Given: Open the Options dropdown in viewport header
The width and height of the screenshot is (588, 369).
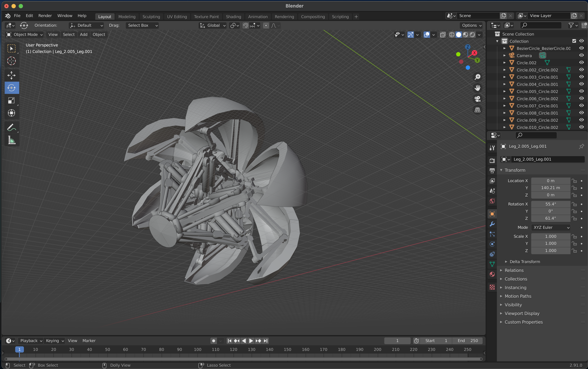Looking at the screenshot, I should 472,25.
